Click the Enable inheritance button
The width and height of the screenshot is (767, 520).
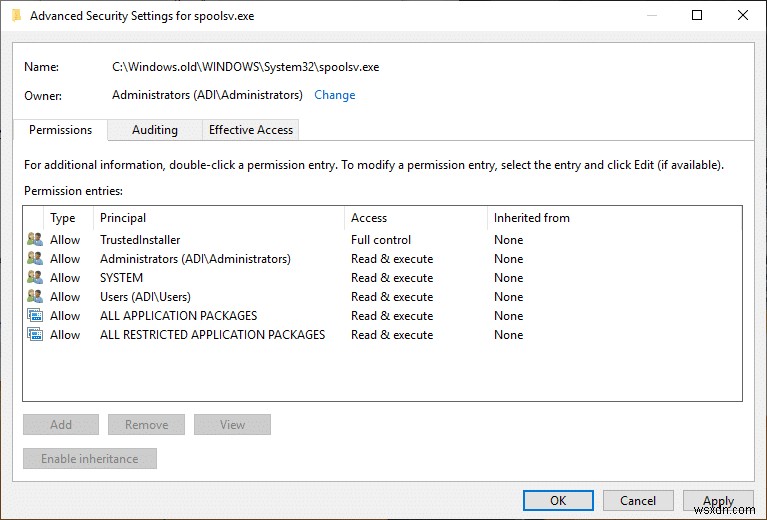point(90,459)
